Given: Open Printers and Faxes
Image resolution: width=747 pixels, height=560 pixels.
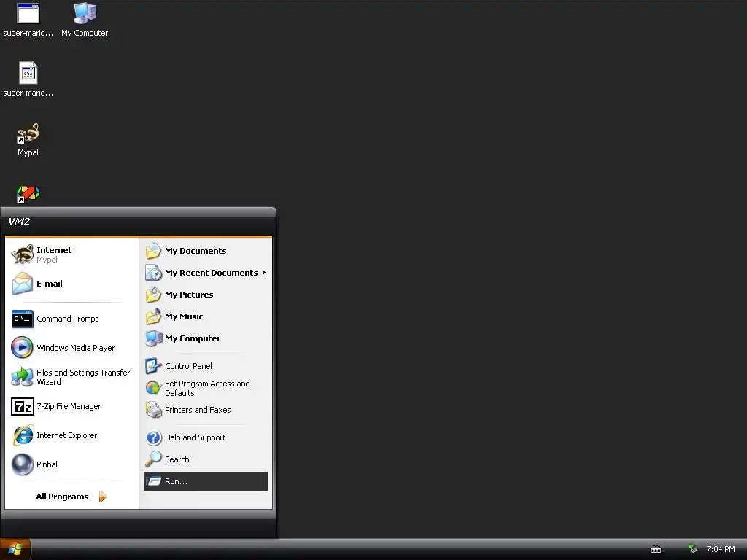Looking at the screenshot, I should [x=205, y=410].
